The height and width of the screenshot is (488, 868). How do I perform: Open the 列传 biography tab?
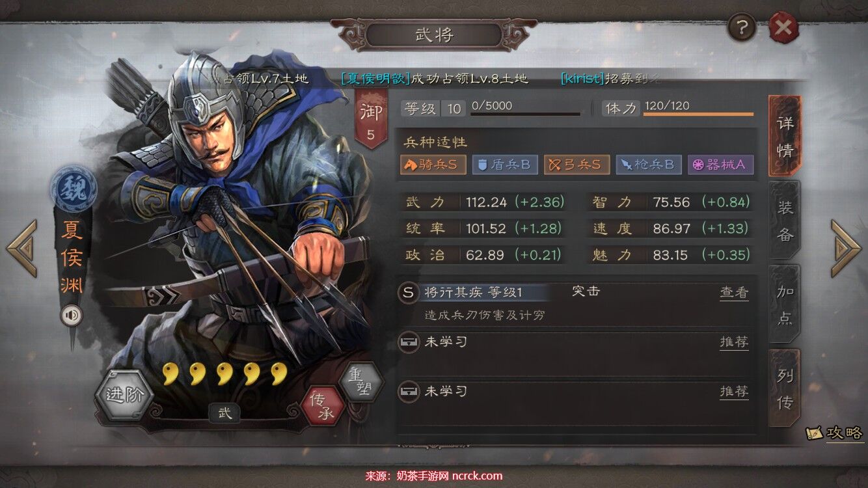pos(785,388)
